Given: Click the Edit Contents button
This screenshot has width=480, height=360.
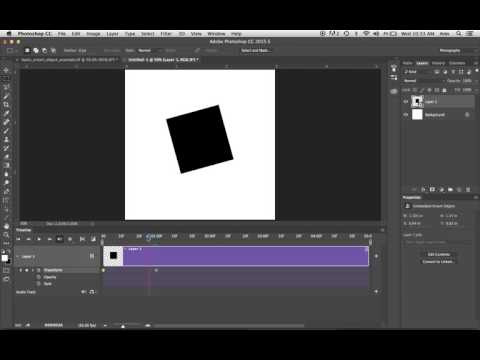Looking at the screenshot, I should click(x=439, y=254).
